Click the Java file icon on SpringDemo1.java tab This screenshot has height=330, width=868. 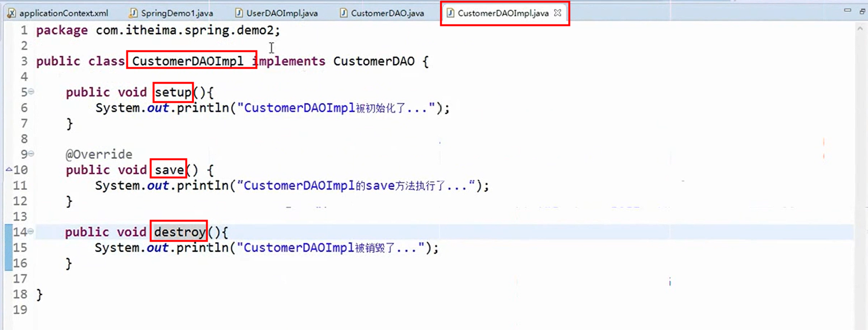click(133, 13)
